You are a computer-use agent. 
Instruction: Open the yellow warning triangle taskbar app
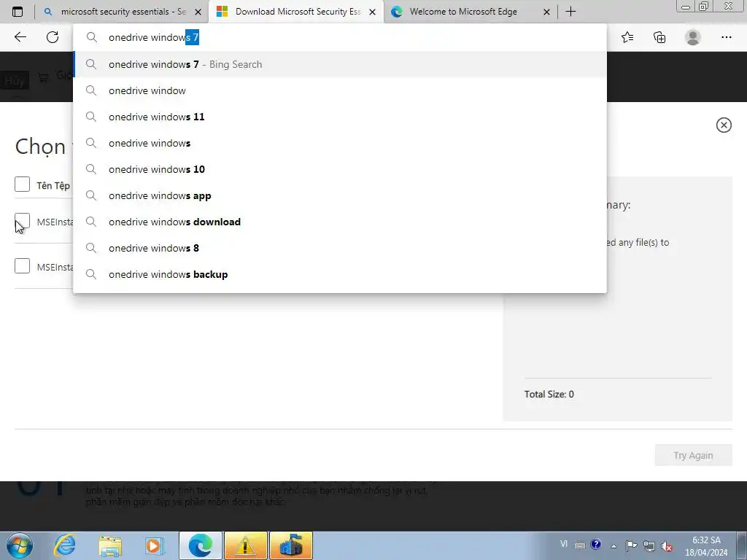coord(245,545)
